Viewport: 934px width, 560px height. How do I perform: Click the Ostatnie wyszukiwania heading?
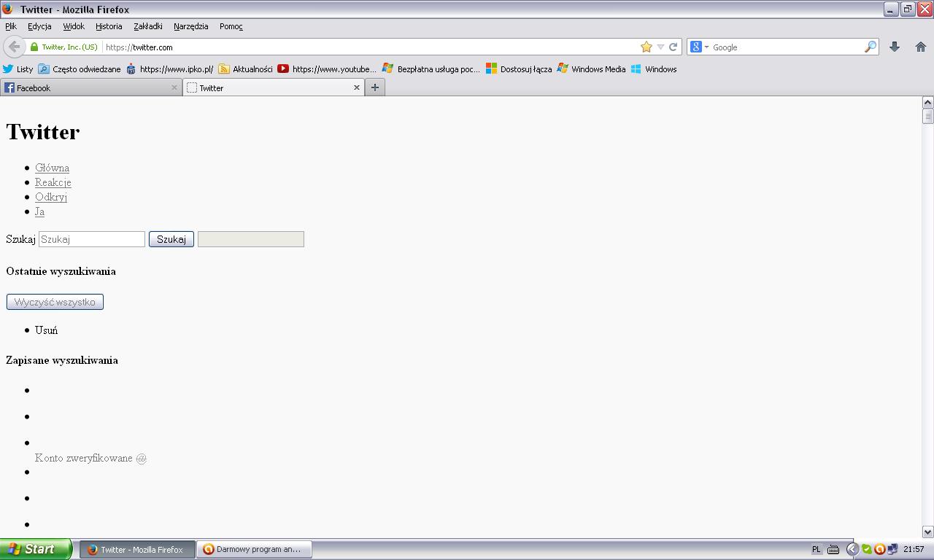pyautogui.click(x=61, y=271)
